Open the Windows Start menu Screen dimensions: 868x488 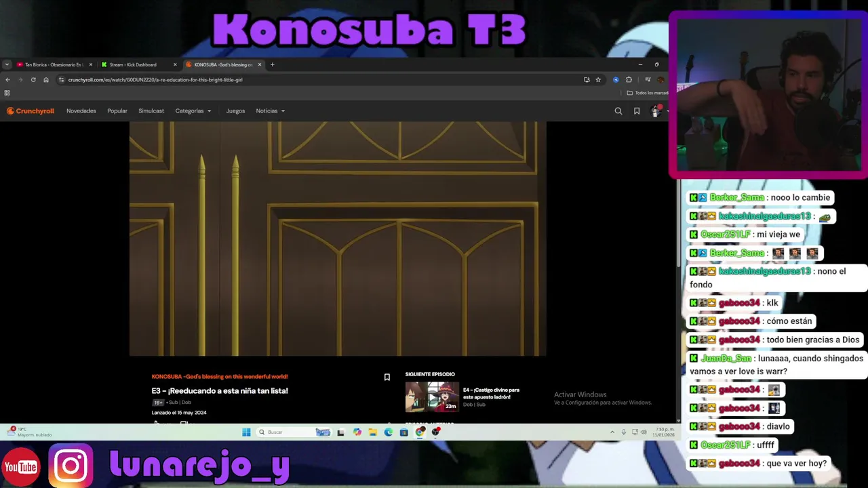pyautogui.click(x=246, y=432)
